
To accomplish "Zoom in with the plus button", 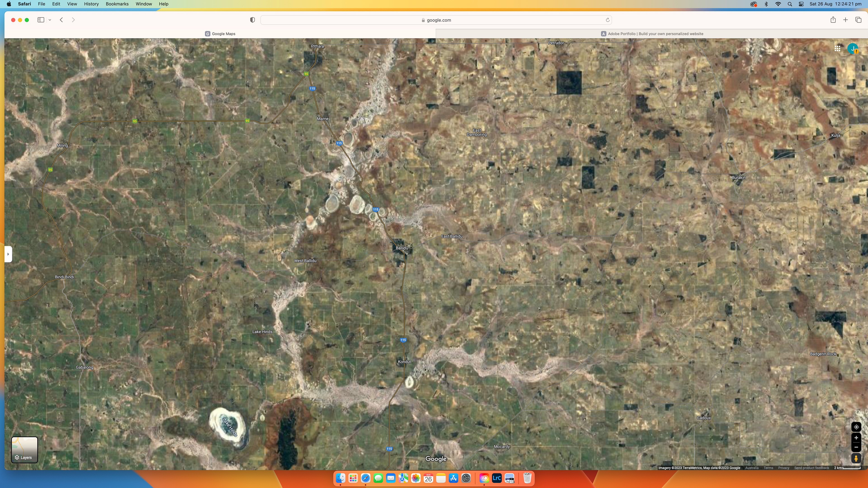I will [x=856, y=438].
